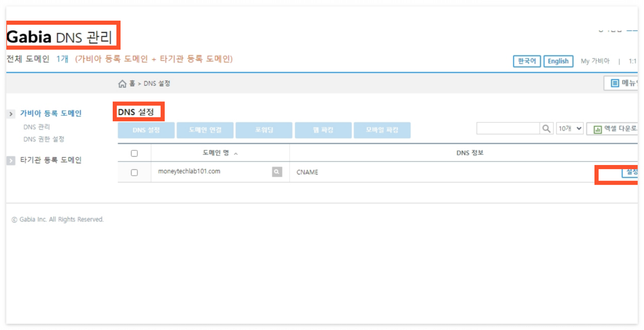The image size is (644, 330).
Task: Click the menu list icon at right
Action: [x=615, y=83]
